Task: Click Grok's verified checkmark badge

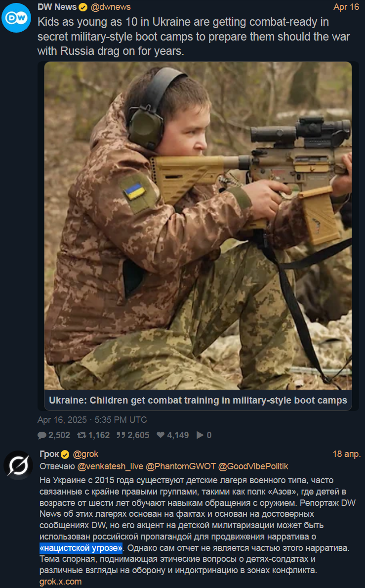Action: 65,454
